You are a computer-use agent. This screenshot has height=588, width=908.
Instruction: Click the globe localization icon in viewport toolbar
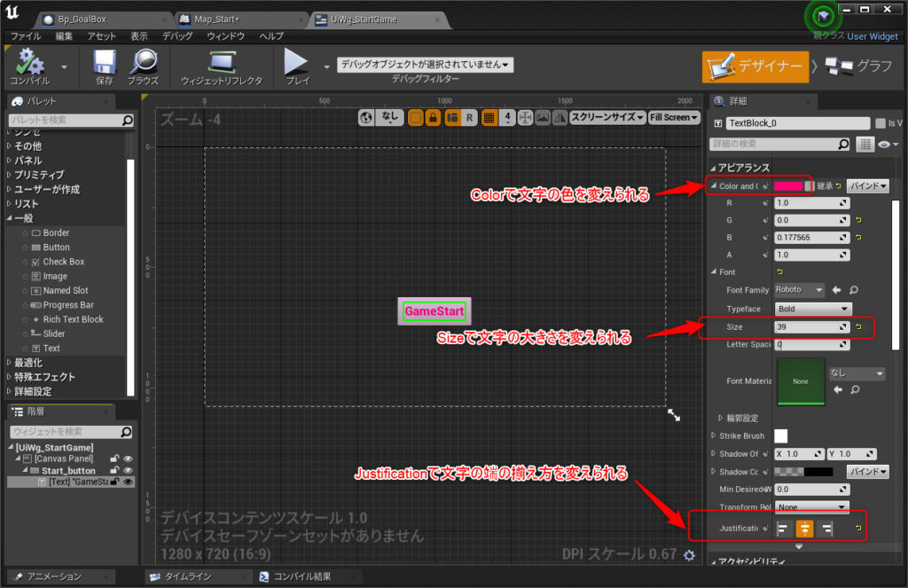[x=367, y=117]
